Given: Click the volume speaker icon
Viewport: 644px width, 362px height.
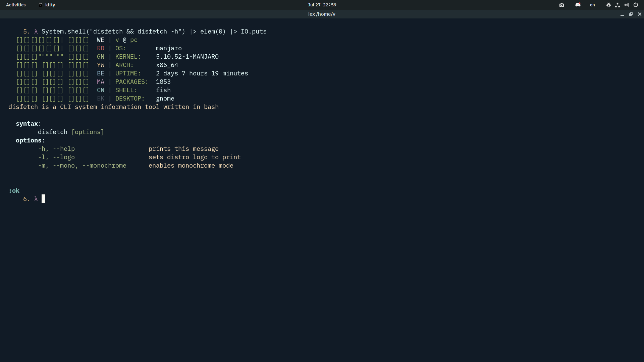Looking at the screenshot, I should pos(627,5).
